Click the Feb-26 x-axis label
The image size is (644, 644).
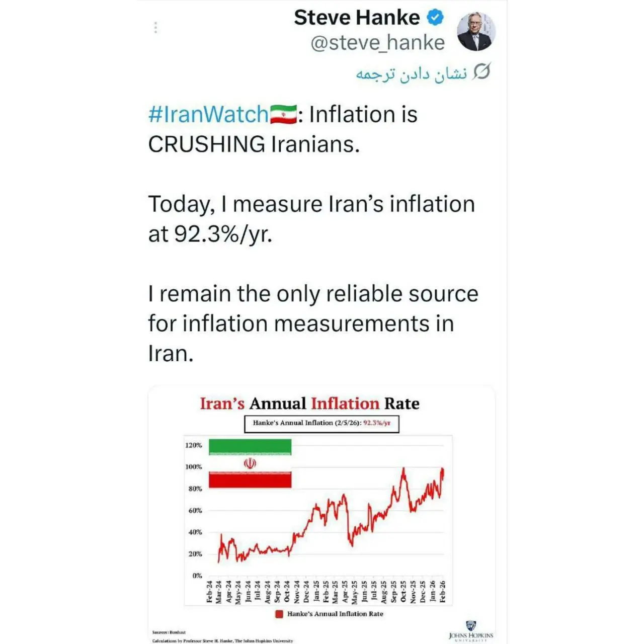[x=443, y=592]
